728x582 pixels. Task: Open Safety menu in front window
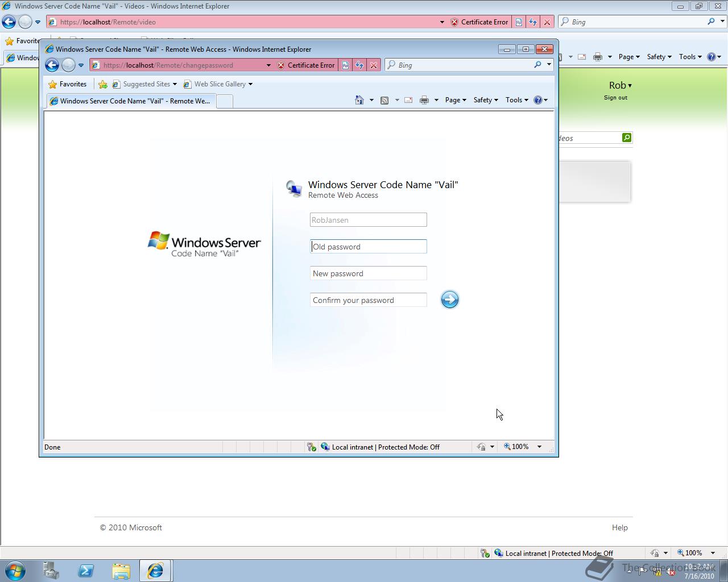[x=486, y=100]
